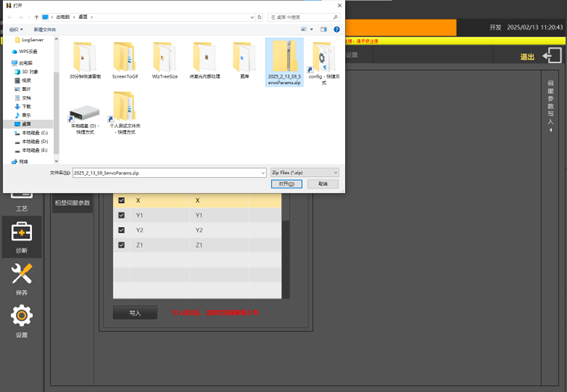
Task: Uncheck the Y1 axis checkbox
Action: [x=122, y=215]
